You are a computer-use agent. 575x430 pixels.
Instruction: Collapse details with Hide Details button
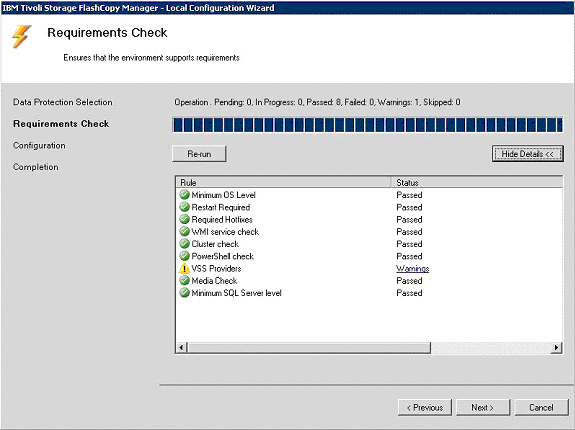click(527, 154)
